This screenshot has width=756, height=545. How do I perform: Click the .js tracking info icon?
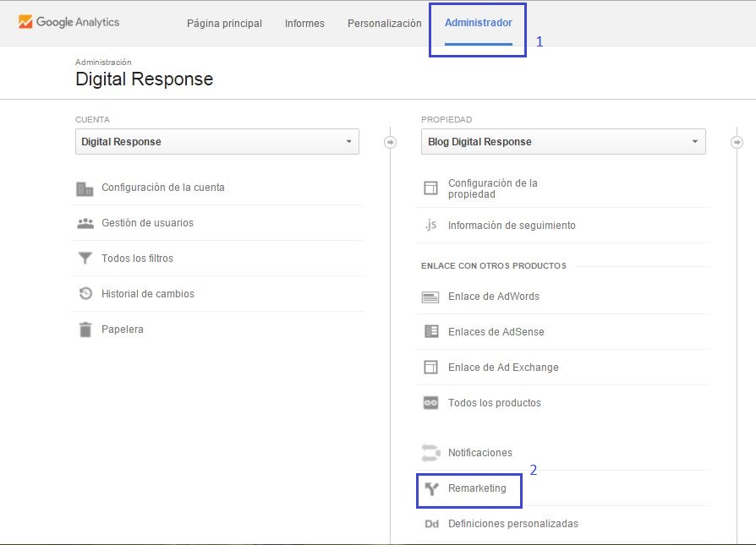click(x=430, y=225)
